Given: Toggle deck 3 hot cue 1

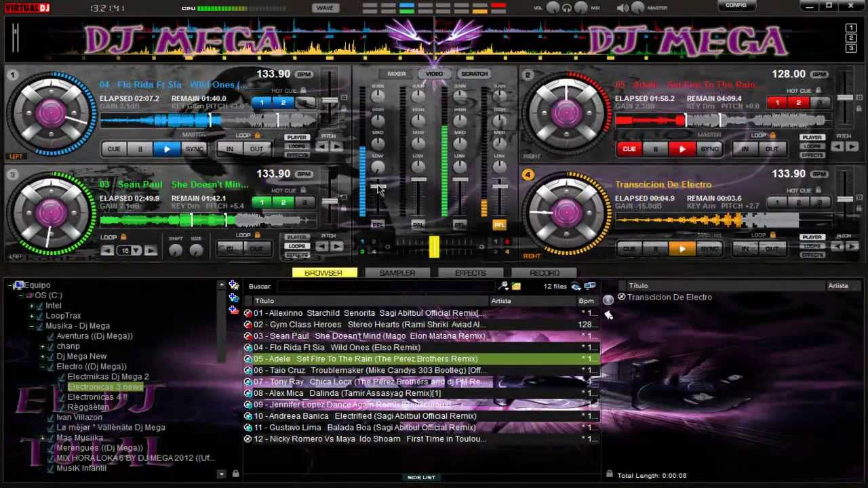Looking at the screenshot, I should tap(262, 202).
